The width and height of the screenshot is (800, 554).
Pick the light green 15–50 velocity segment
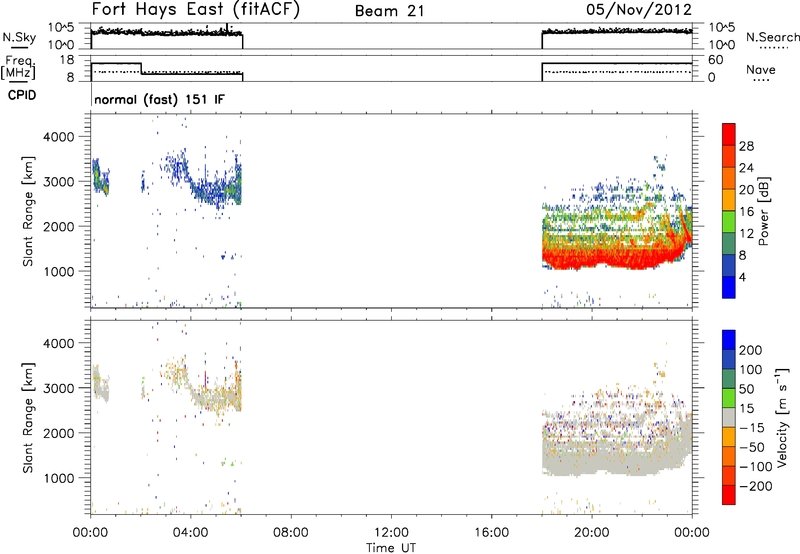coord(729,398)
